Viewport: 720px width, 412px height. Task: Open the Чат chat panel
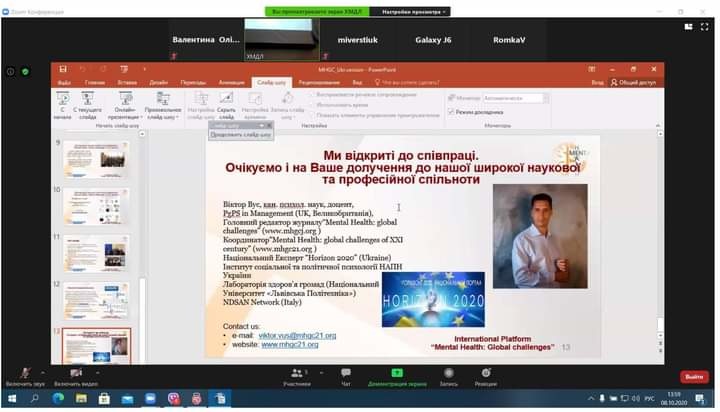click(x=346, y=373)
